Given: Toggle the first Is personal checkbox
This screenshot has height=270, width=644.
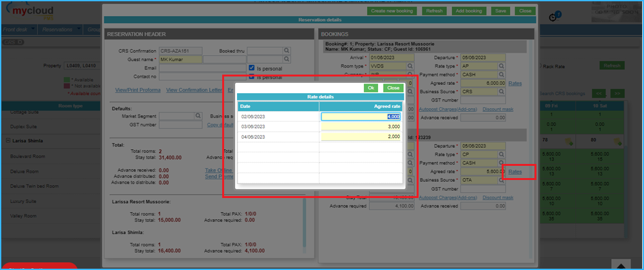Looking at the screenshot, I should point(252,67).
